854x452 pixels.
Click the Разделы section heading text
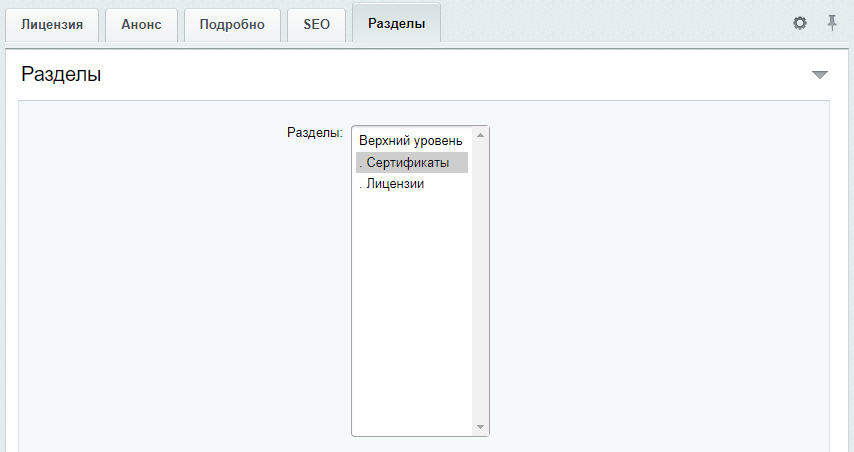[61, 74]
